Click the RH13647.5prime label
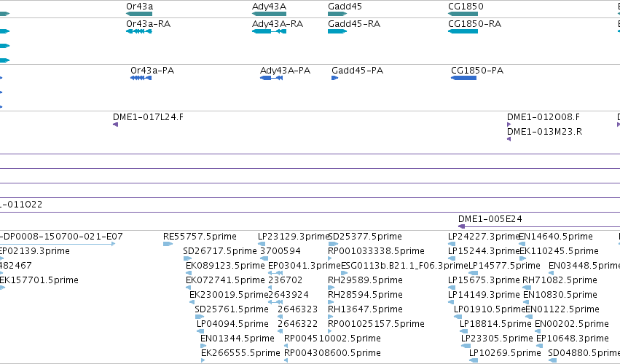 click(x=365, y=309)
